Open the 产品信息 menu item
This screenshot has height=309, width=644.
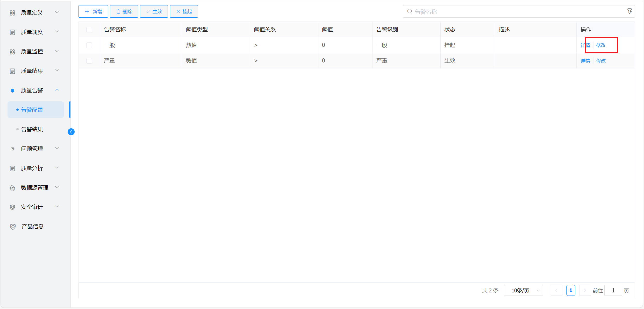coord(32,227)
